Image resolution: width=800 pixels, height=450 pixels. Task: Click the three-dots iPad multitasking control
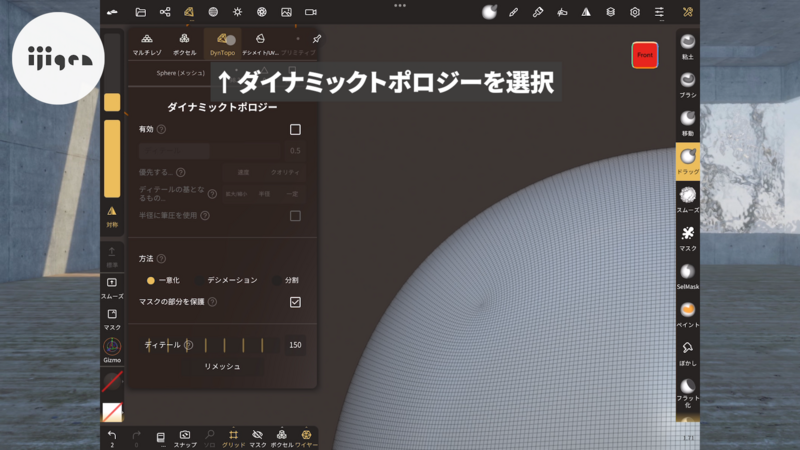pyautogui.click(x=400, y=6)
